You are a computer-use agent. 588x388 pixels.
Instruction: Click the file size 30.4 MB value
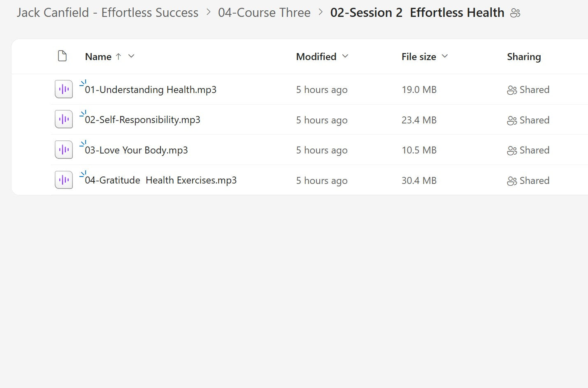coord(419,180)
